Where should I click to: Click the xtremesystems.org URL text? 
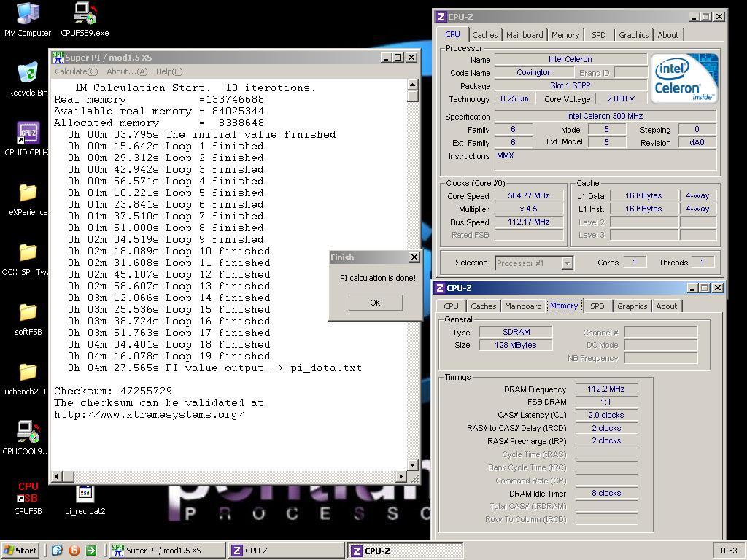tap(149, 415)
